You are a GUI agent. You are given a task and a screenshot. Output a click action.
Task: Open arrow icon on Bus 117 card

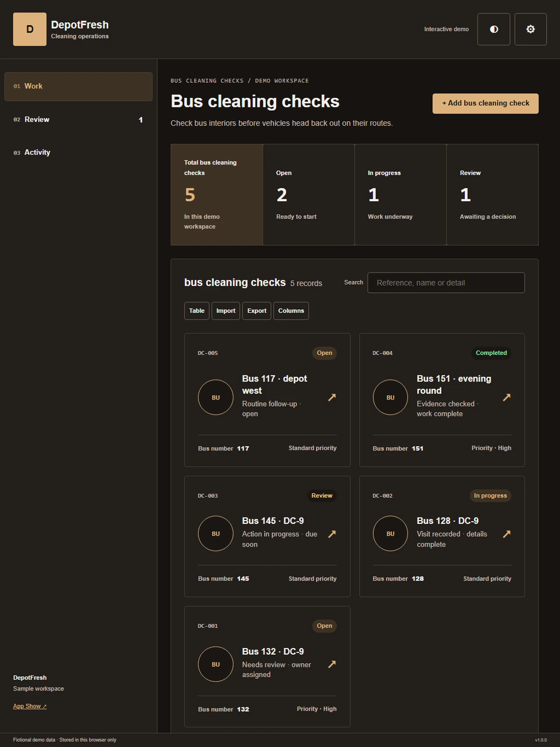point(332,397)
